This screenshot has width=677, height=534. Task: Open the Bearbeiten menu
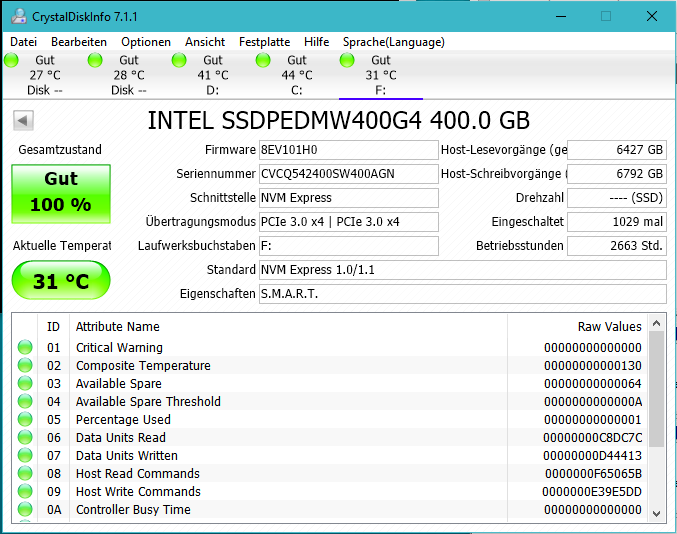click(x=79, y=42)
